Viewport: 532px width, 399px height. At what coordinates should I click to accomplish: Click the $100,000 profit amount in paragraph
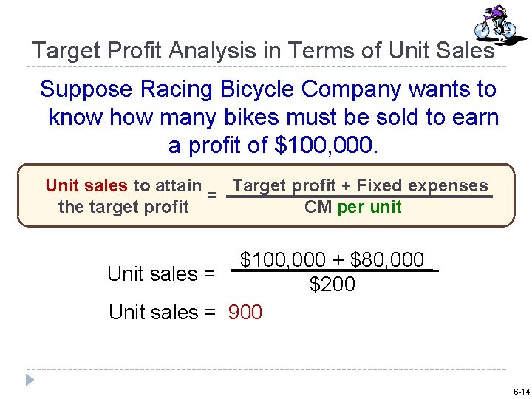coord(324,145)
